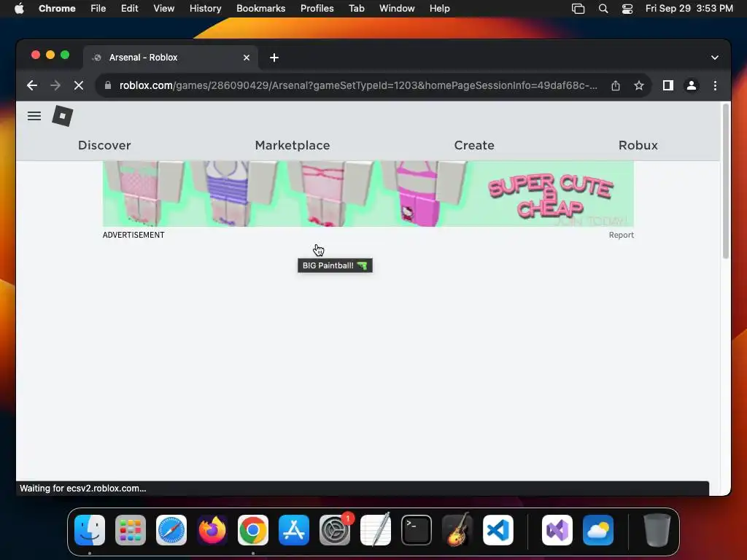The height and width of the screenshot is (560, 747).
Task: Click the browser forward arrow
Action: click(x=55, y=85)
